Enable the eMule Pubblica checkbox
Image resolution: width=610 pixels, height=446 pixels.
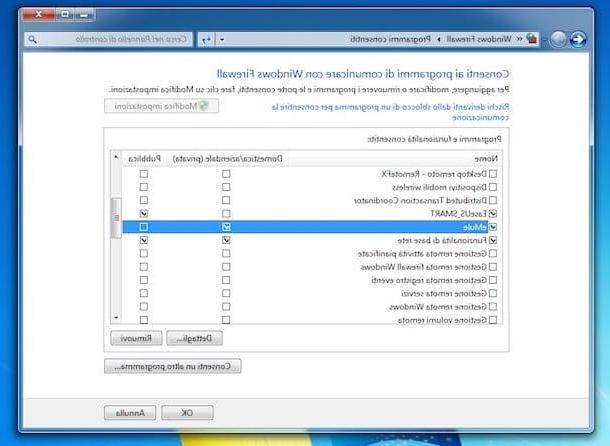click(x=144, y=227)
